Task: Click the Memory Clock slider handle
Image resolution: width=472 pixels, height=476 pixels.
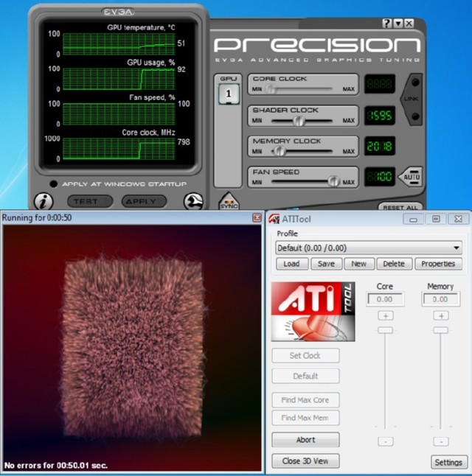Action: pyautogui.click(x=280, y=151)
